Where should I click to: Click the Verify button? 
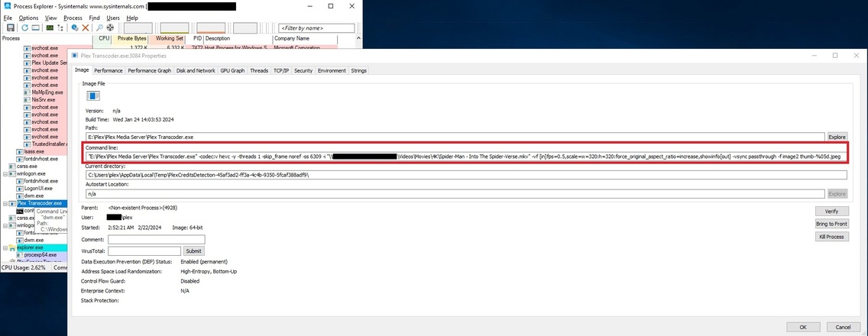point(831,211)
